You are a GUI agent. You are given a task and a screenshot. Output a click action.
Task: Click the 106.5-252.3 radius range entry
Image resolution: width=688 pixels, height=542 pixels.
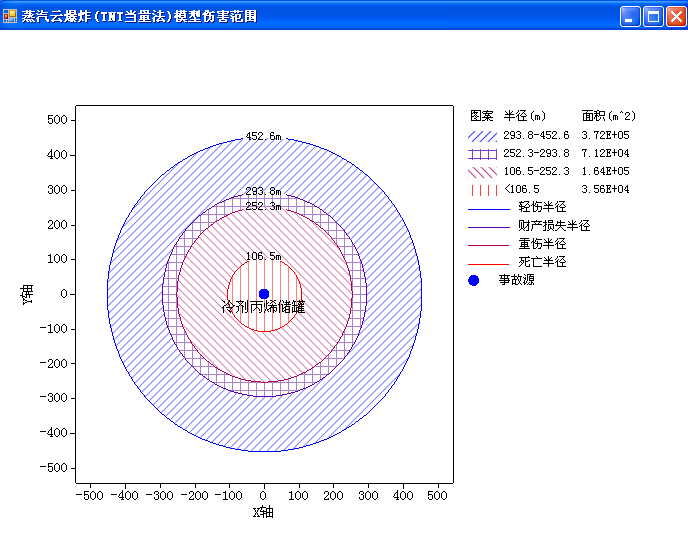(x=536, y=171)
